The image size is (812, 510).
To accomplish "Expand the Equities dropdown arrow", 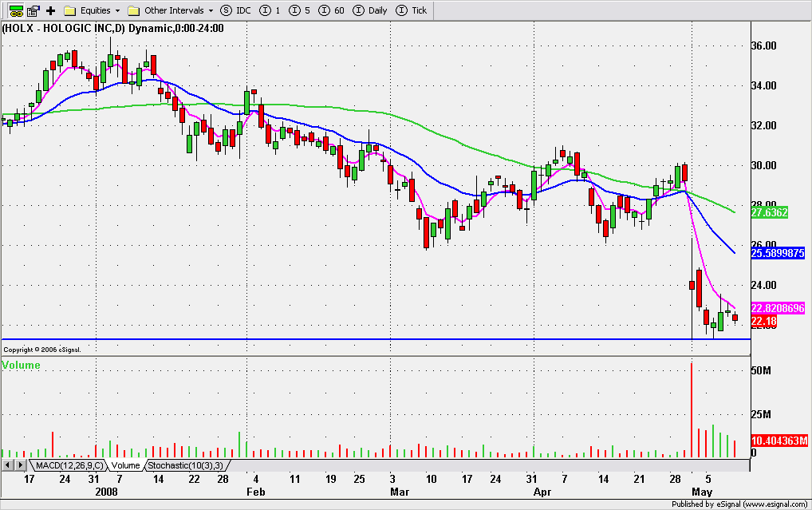I will 117,11.
